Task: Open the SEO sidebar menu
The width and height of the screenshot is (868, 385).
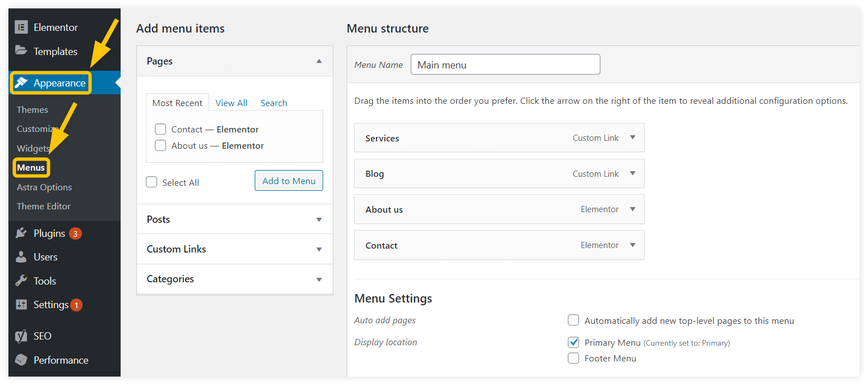Action: click(65, 336)
